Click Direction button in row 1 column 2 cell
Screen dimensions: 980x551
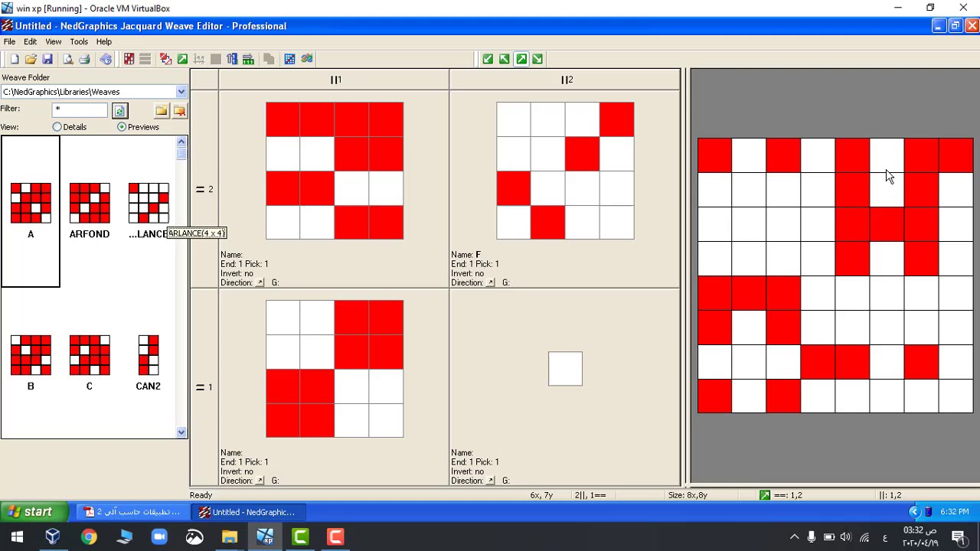click(x=490, y=481)
